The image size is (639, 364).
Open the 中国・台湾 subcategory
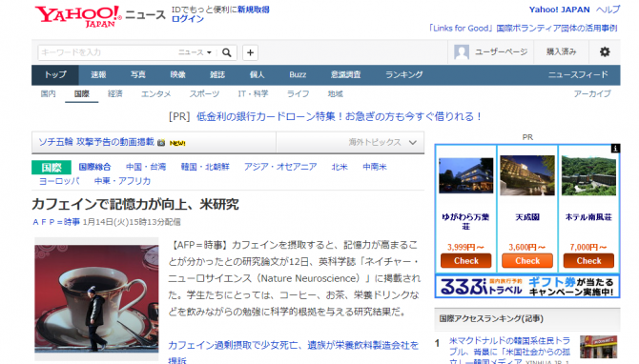coord(146,167)
